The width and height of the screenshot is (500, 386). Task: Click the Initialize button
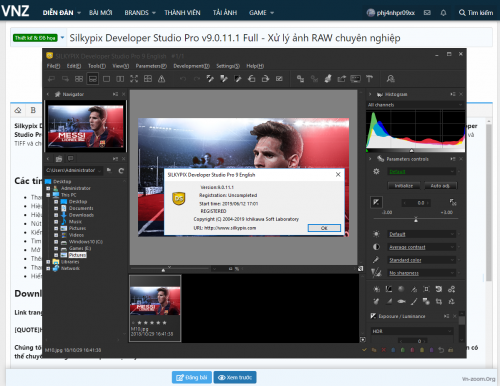(x=404, y=186)
